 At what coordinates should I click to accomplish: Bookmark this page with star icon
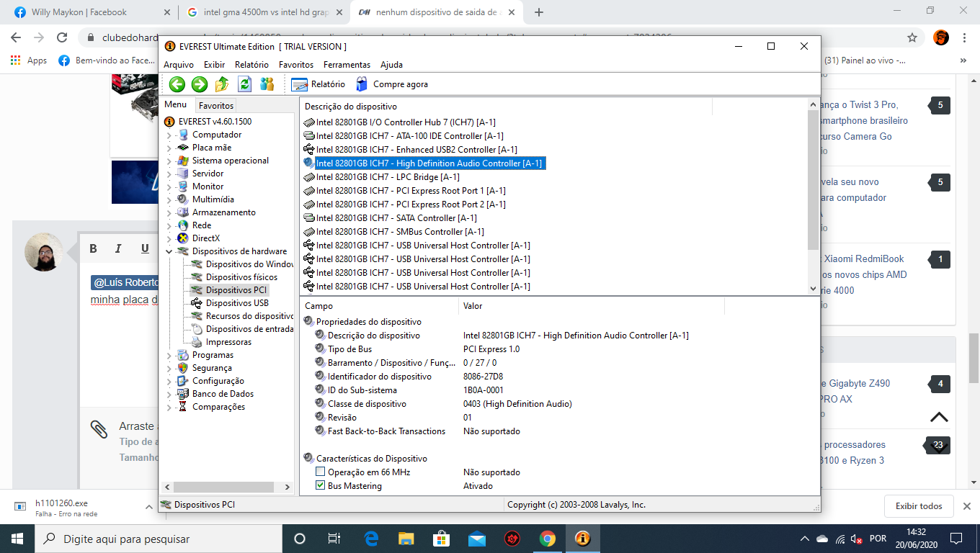(912, 37)
